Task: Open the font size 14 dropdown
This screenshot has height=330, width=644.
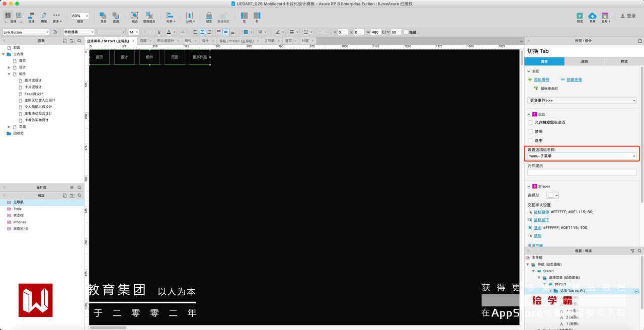Action: [133, 32]
